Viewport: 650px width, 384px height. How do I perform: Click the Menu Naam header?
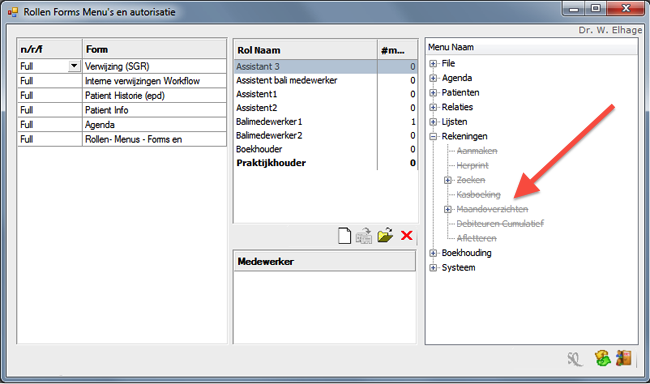tap(532, 47)
